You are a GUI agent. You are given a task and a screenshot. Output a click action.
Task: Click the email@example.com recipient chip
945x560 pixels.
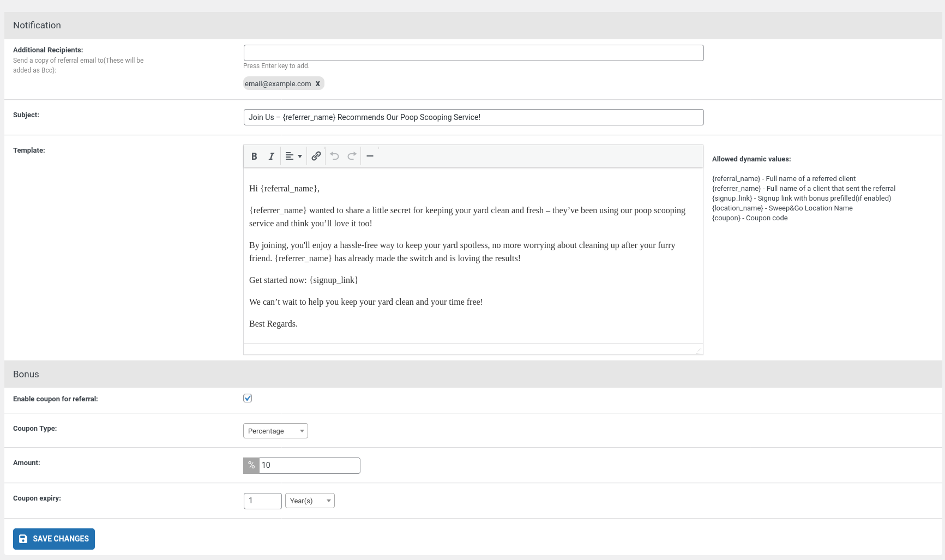coord(278,84)
